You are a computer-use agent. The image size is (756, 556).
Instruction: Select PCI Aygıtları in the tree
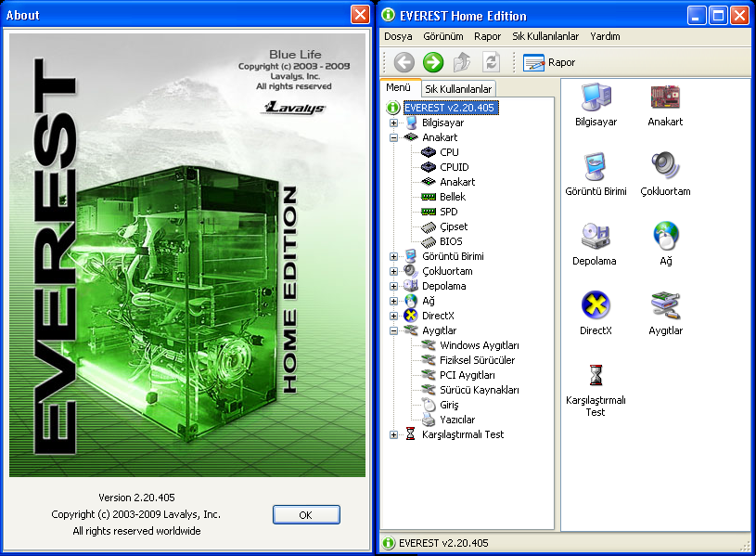point(467,376)
